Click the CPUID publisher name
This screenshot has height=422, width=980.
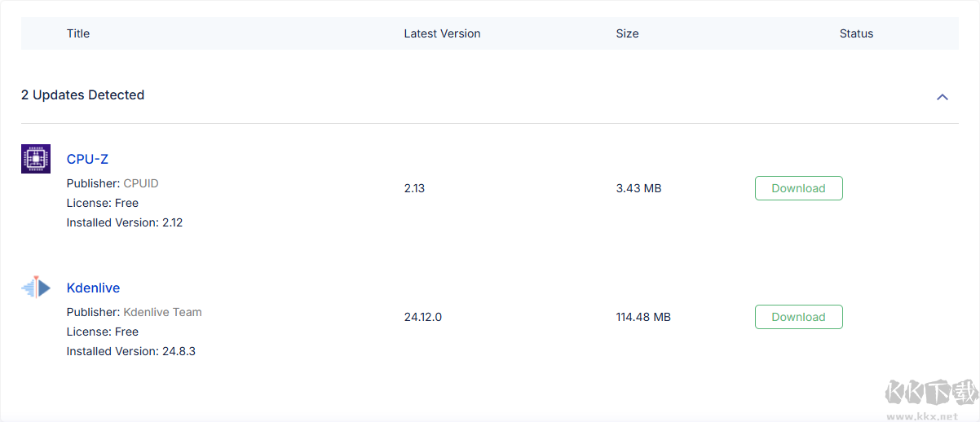[141, 183]
